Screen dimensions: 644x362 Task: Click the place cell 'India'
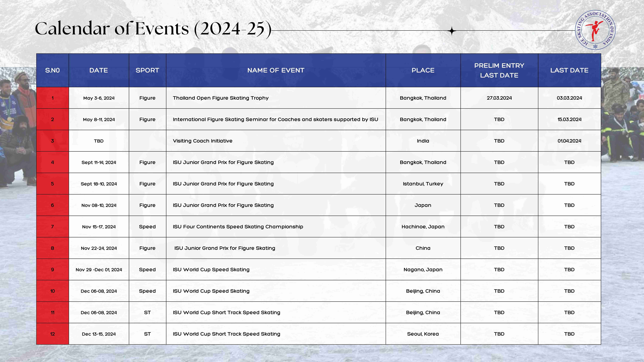click(423, 141)
